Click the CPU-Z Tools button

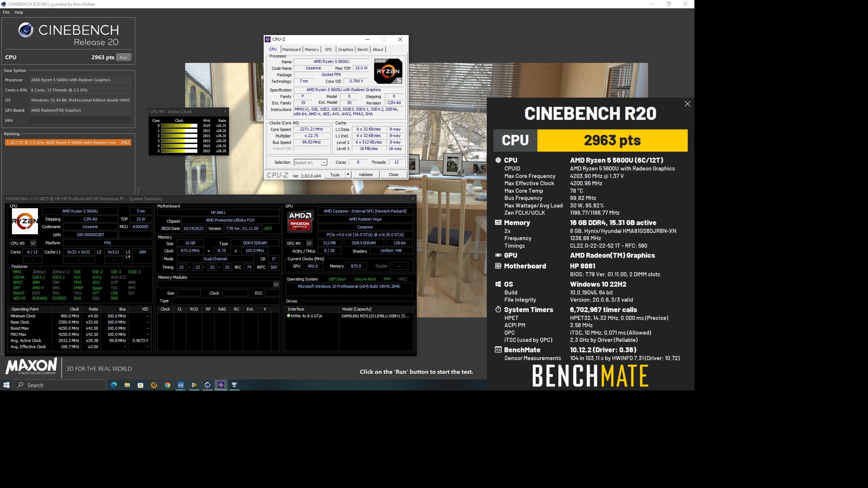pos(335,175)
